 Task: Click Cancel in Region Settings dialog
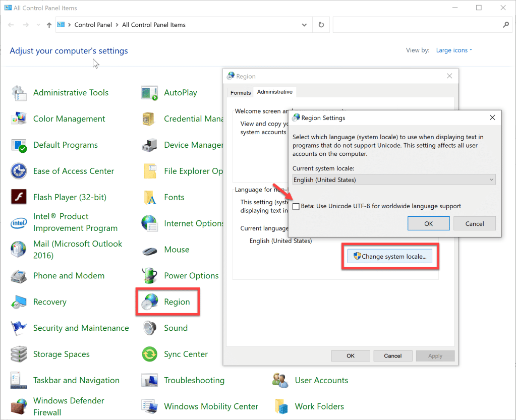pyautogui.click(x=475, y=224)
